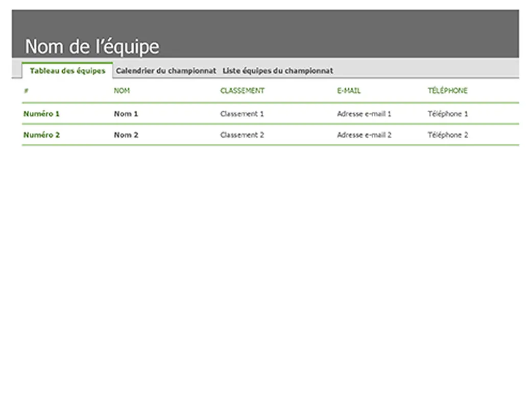
Task: Select the Numéro 2 cell
Action: click(x=41, y=135)
